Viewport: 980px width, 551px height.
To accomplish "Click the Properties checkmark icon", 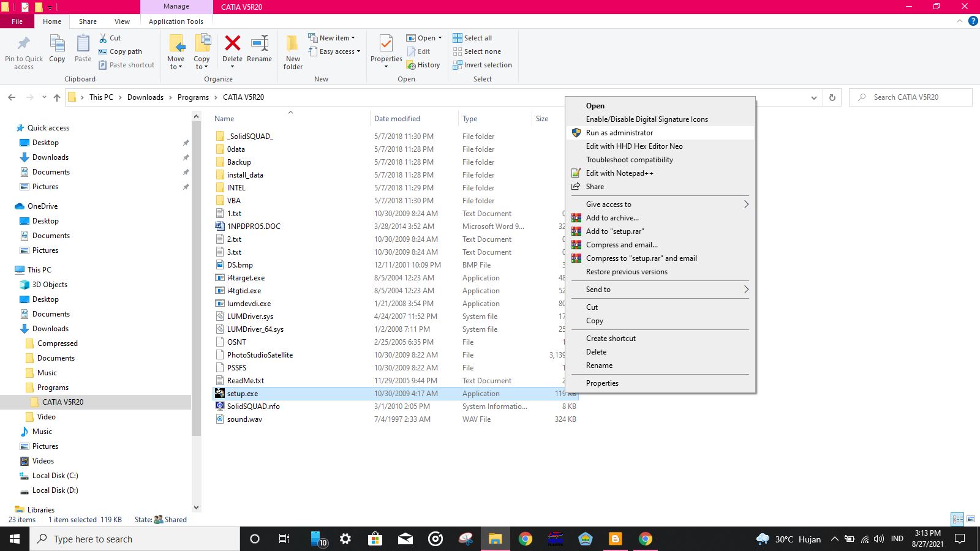I will pos(386,43).
